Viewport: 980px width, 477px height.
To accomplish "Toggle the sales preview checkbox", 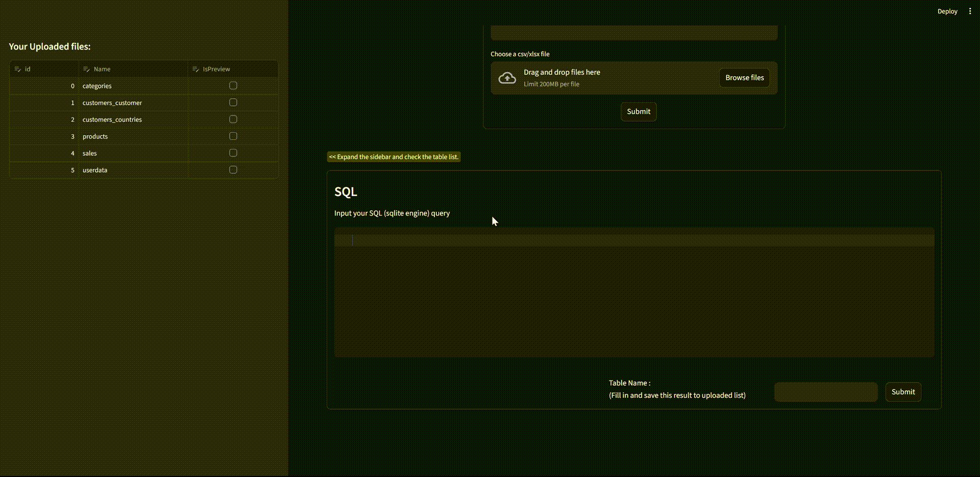I will 233,153.
